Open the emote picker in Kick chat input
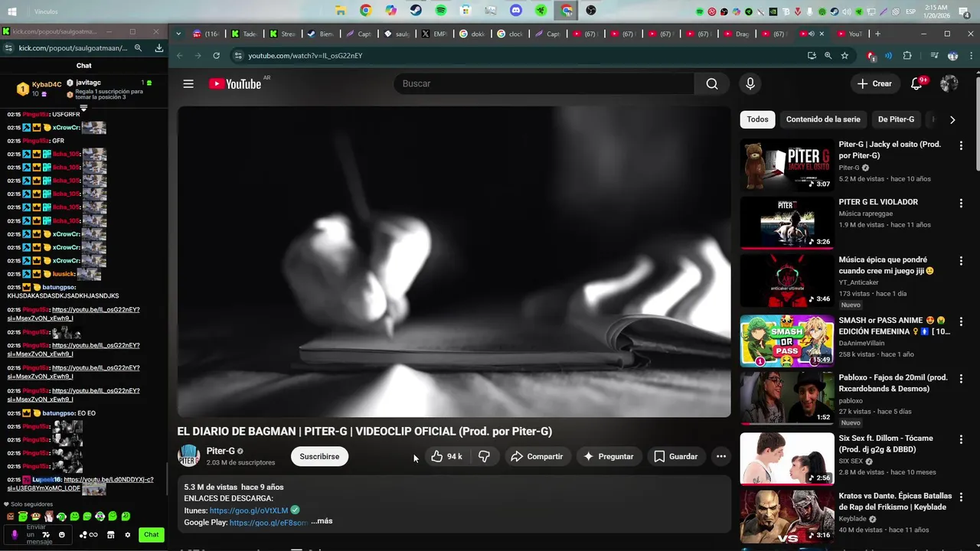The width and height of the screenshot is (980, 551). [x=62, y=535]
